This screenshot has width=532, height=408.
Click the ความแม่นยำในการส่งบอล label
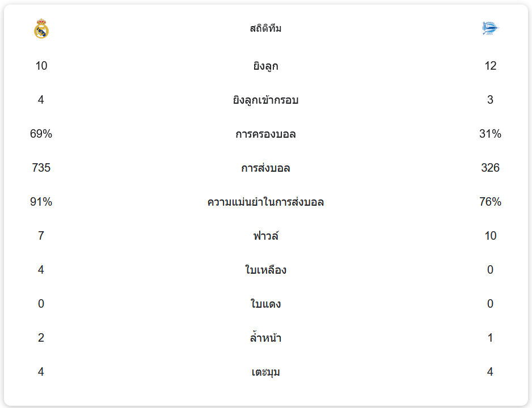click(x=265, y=202)
